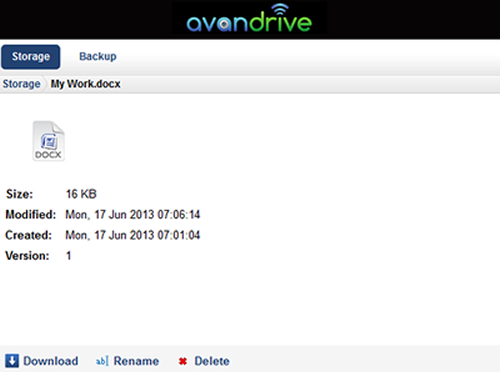Click the Version label
The width and height of the screenshot is (500, 372).
(x=27, y=256)
